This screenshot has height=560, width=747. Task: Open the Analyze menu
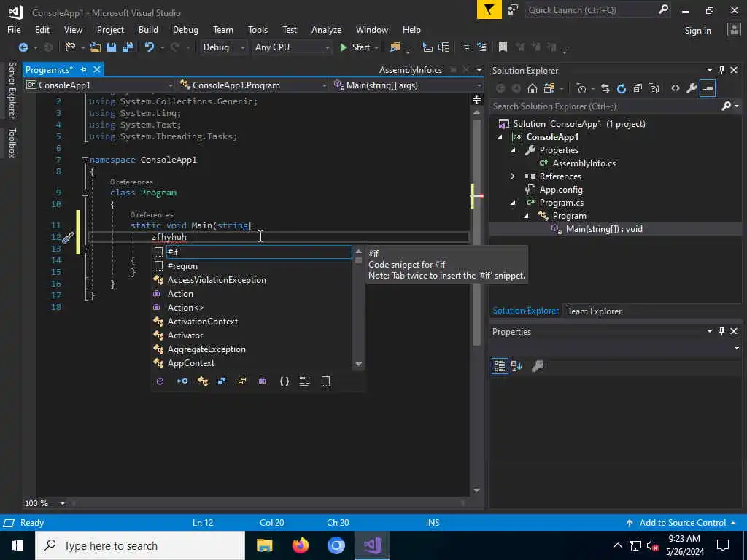click(326, 29)
